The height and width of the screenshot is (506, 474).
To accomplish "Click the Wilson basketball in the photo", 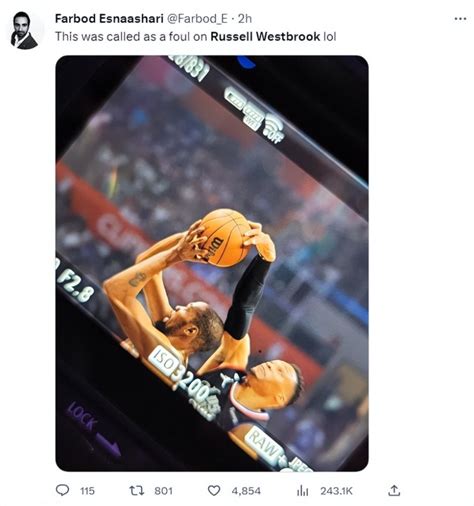I will (x=225, y=238).
